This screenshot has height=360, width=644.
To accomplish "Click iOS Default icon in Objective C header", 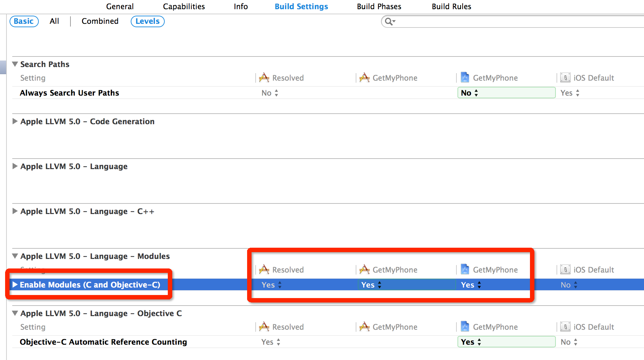I will 565,327.
